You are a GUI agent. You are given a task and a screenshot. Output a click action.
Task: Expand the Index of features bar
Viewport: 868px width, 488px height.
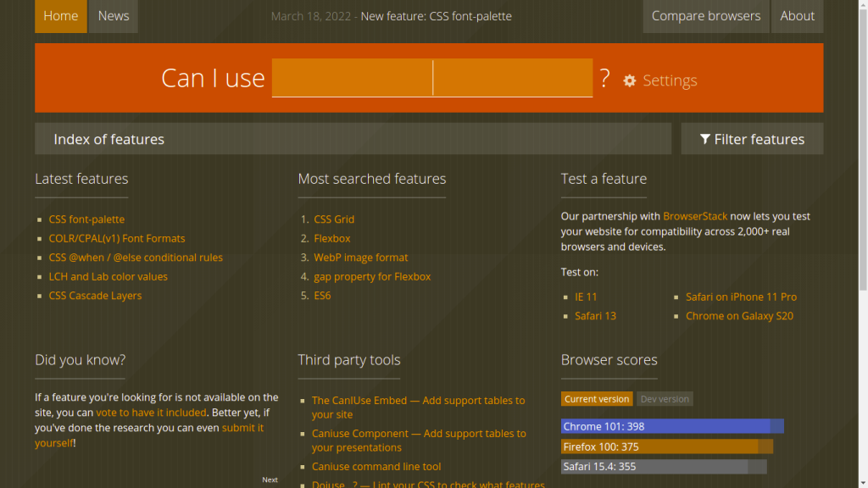[x=353, y=139]
